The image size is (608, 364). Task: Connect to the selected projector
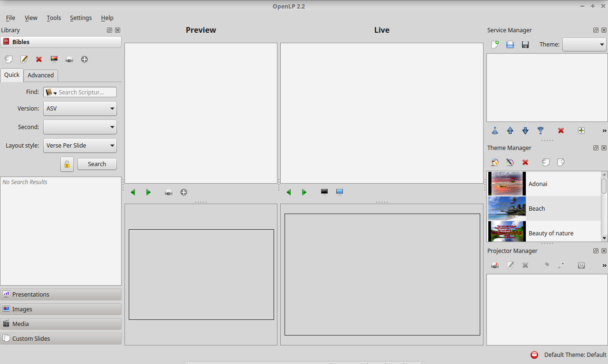(546, 265)
